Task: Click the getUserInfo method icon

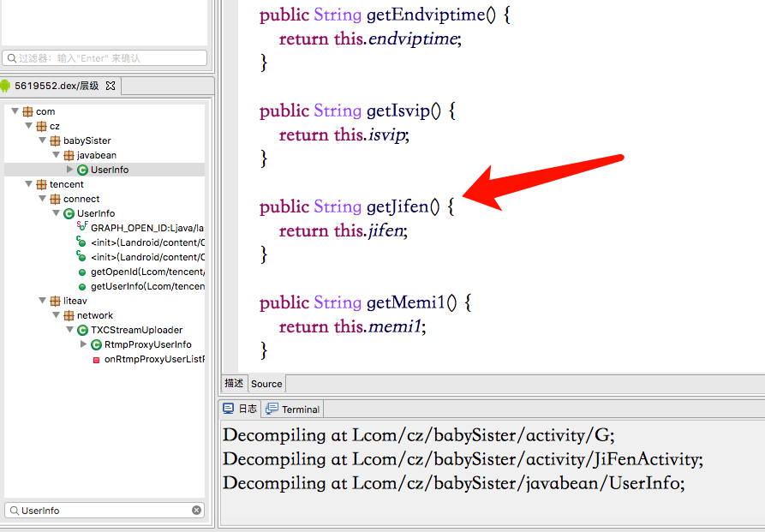Action: point(82,287)
